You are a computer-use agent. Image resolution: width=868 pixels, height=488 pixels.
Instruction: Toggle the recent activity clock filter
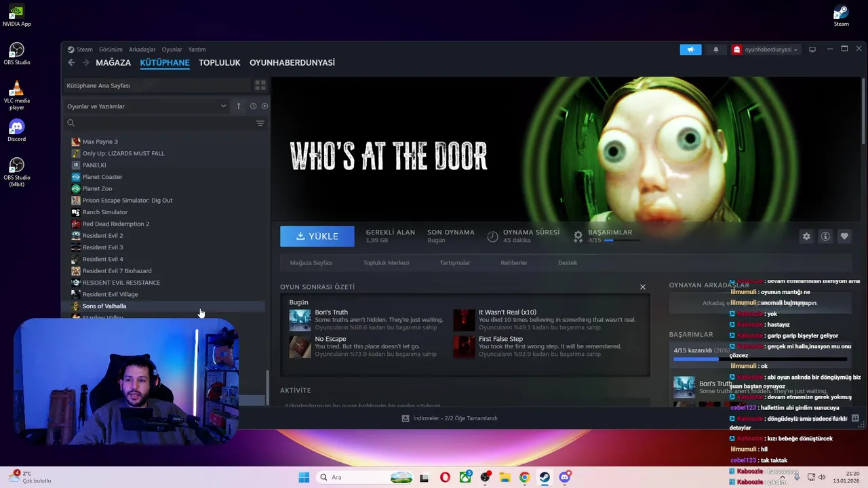[x=253, y=106]
